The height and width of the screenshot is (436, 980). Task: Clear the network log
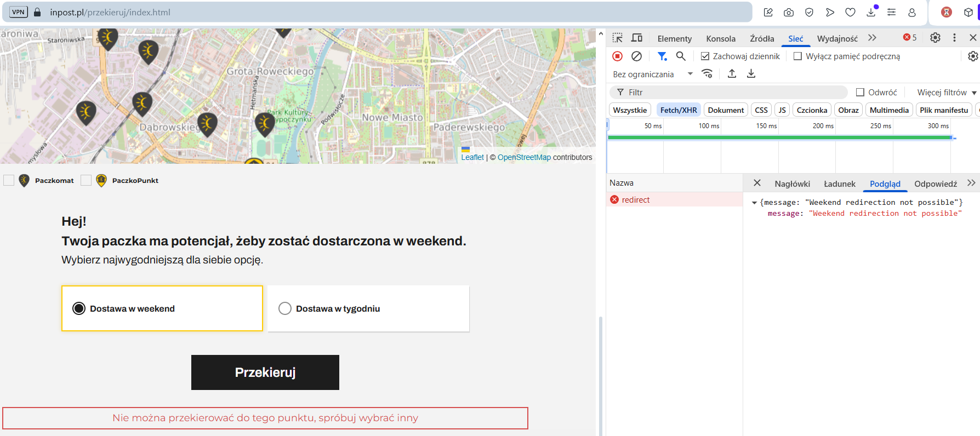[x=636, y=56]
